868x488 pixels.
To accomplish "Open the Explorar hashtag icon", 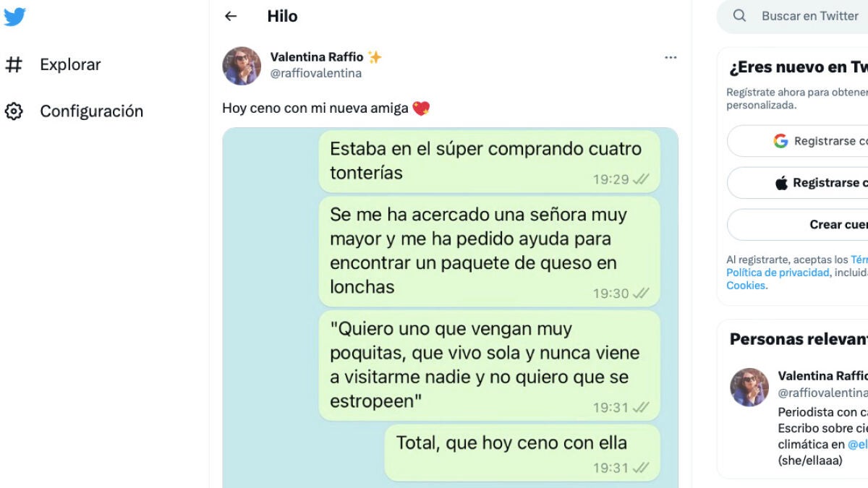I will [14, 64].
